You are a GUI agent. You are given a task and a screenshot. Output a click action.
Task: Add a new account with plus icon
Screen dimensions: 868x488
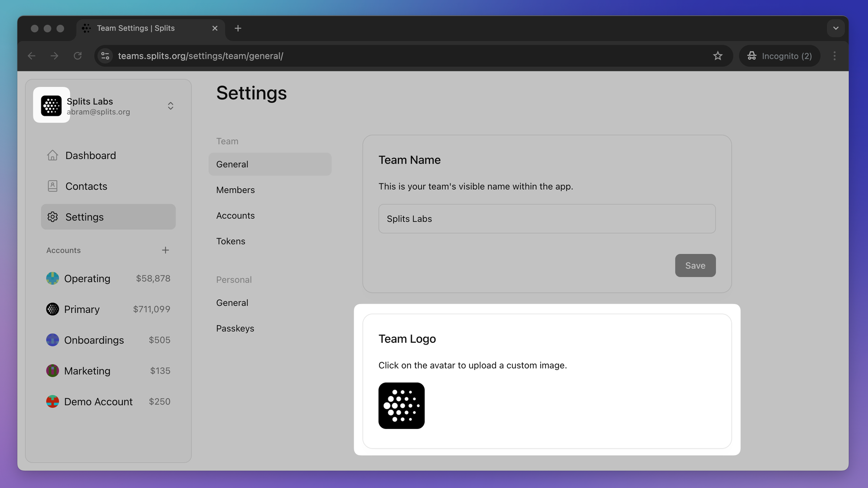[x=165, y=250]
